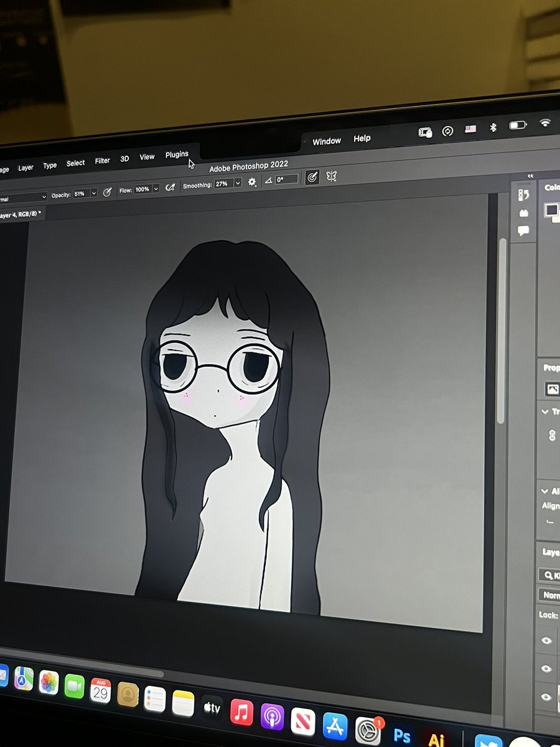Open the Calendar Dock icon showing 29

point(100,690)
